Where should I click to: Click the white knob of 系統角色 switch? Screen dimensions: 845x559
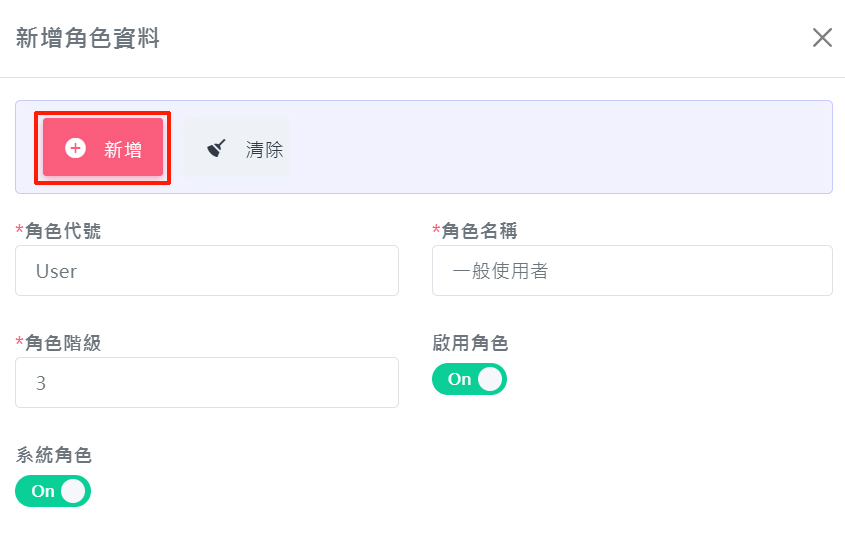74,491
